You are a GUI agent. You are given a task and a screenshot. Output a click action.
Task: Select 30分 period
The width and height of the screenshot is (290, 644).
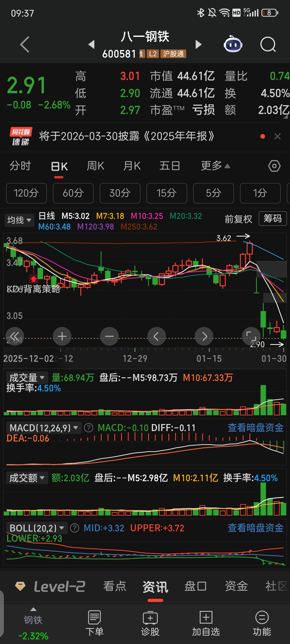tap(120, 193)
